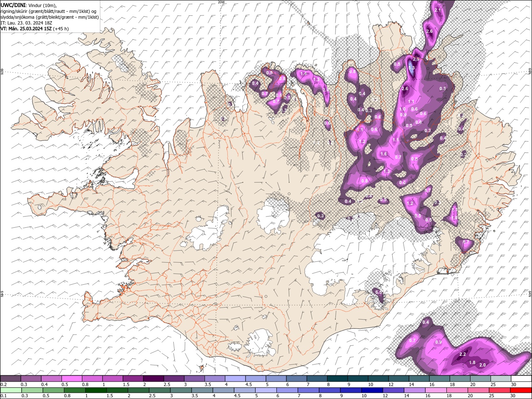This screenshot has width=532, height=399.
Task: Select the 'rigning/skúrir (grænt/blátt/rautt' header line
Action: 48,11
